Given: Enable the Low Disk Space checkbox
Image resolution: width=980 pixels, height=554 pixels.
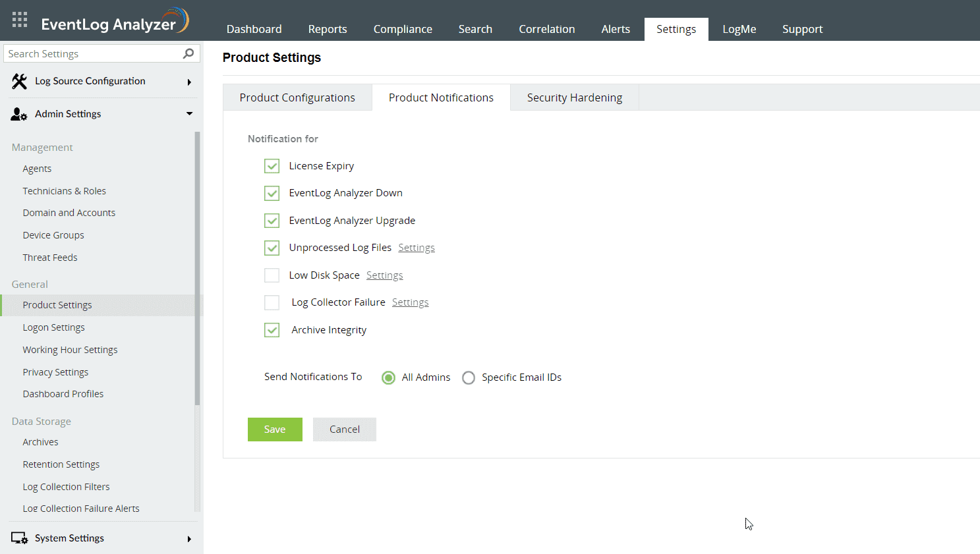Looking at the screenshot, I should click(272, 275).
